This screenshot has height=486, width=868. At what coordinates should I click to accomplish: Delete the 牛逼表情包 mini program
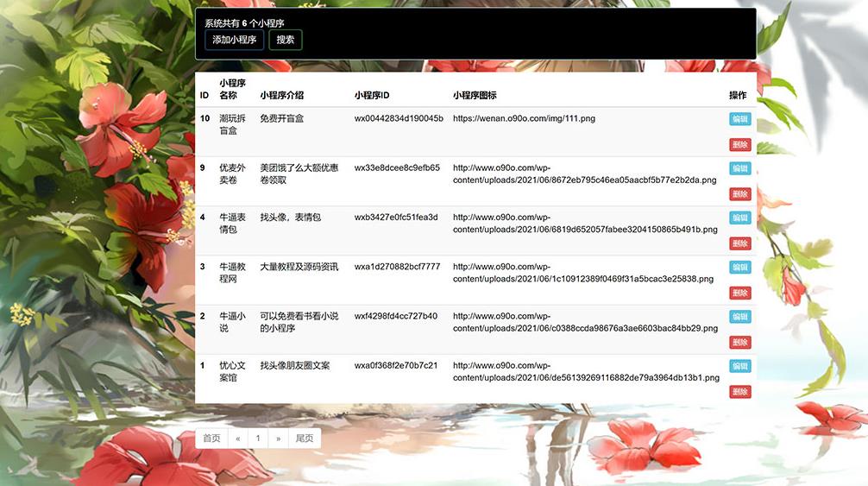pyautogui.click(x=739, y=243)
